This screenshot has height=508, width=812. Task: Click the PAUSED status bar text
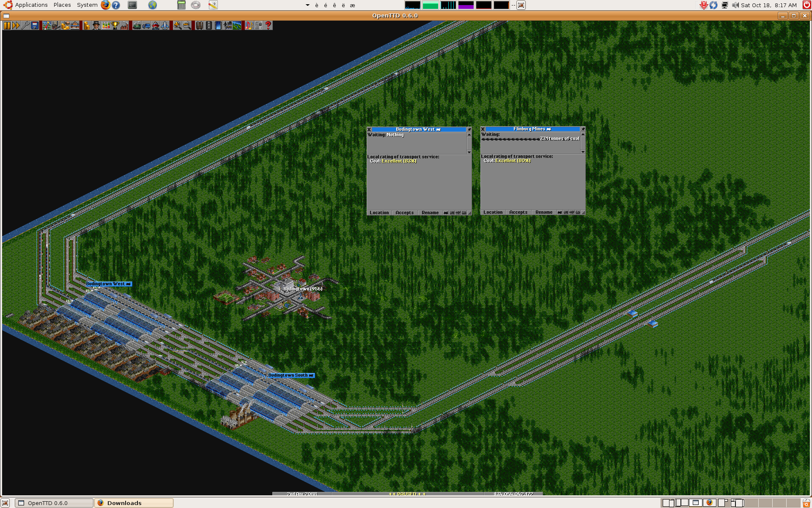[x=407, y=494]
